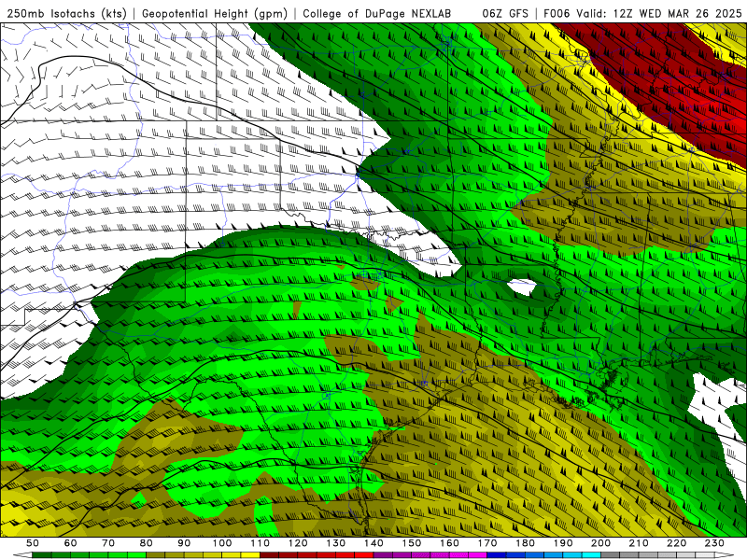Click the 140 label on the color scale

[x=373, y=543]
